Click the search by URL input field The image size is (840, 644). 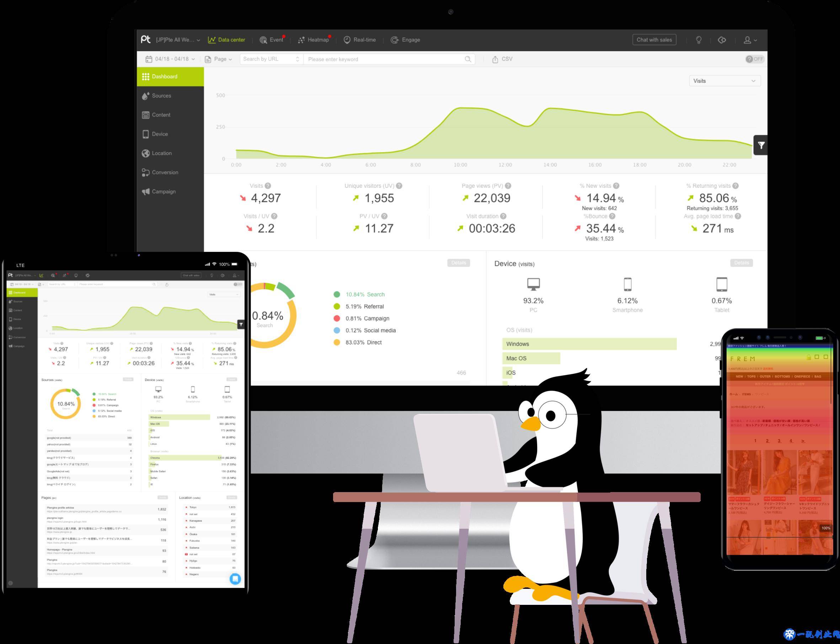point(269,59)
